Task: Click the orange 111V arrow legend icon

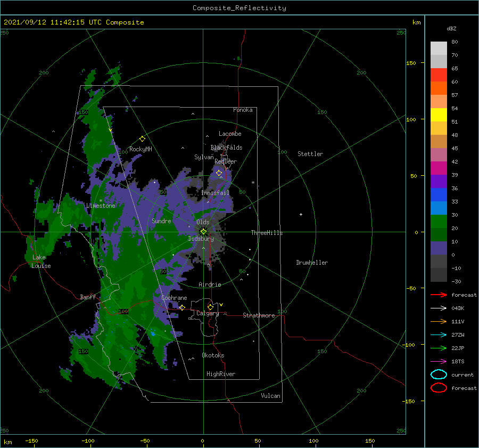Action: click(439, 321)
